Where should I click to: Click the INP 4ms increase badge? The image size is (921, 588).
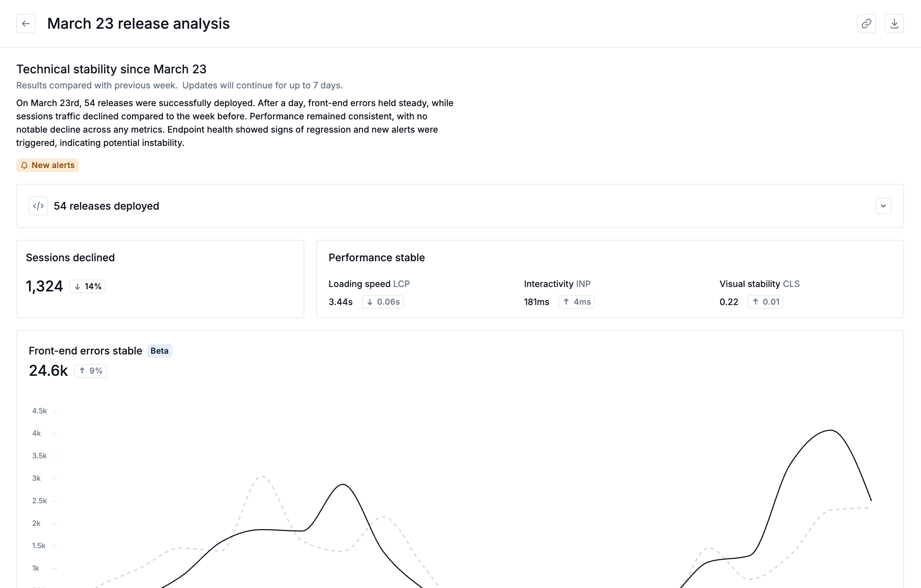[576, 302]
